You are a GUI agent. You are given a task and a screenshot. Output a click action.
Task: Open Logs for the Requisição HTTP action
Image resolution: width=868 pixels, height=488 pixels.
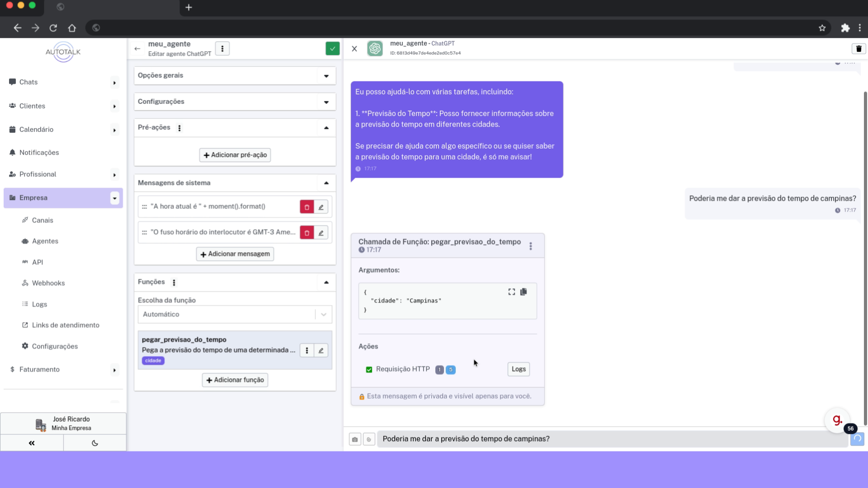(519, 369)
